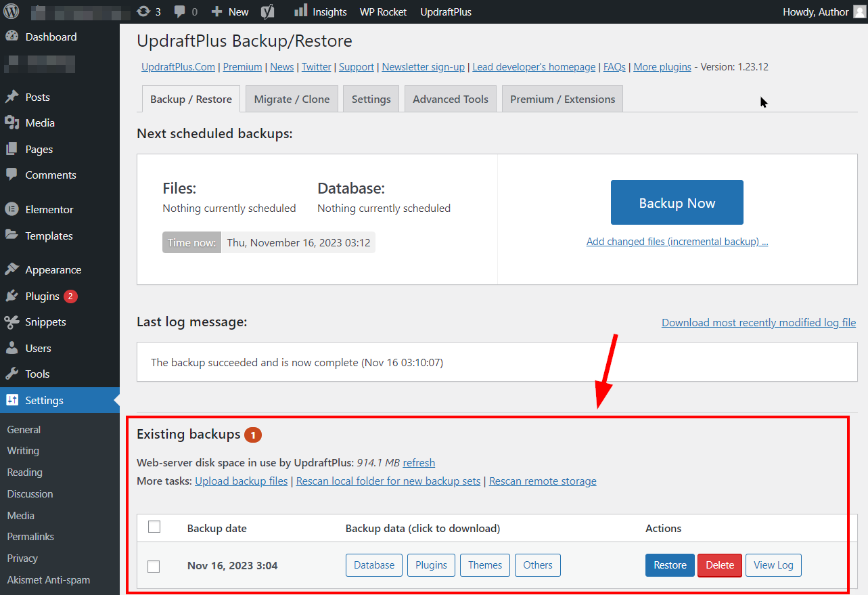
Task: Open the Advanced Tools tab
Action: [451, 99]
